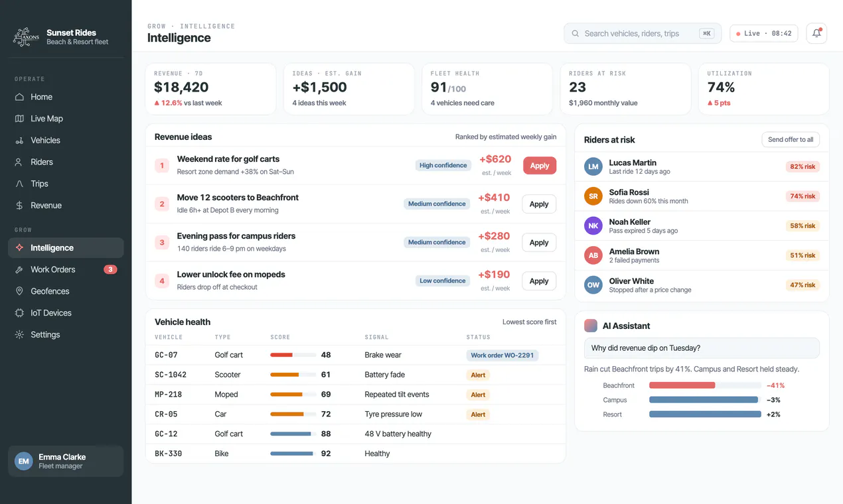Click the Home icon in sidebar
Image resolution: width=843 pixels, height=504 pixels.
[19, 97]
